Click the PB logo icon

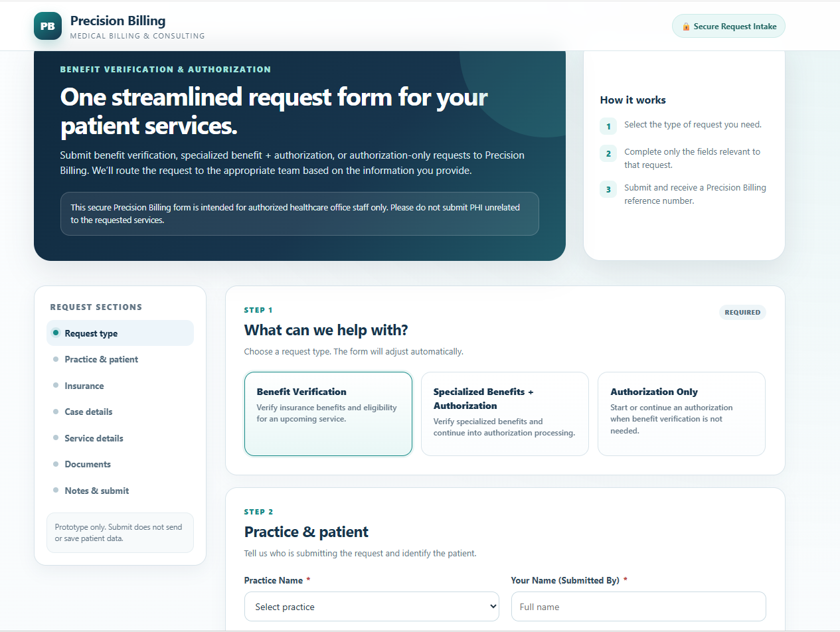pyautogui.click(x=48, y=26)
